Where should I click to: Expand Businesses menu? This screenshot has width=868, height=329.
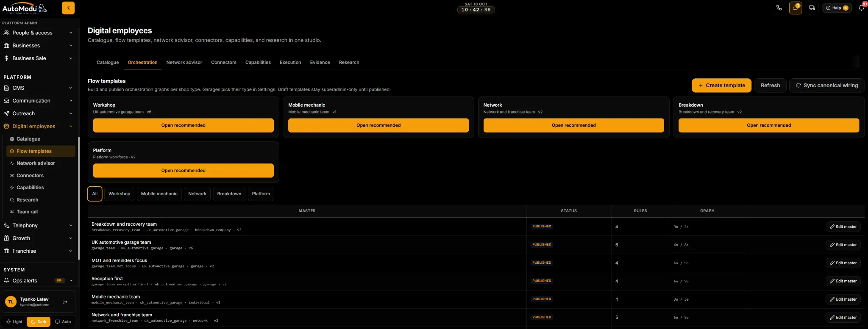[x=38, y=45]
